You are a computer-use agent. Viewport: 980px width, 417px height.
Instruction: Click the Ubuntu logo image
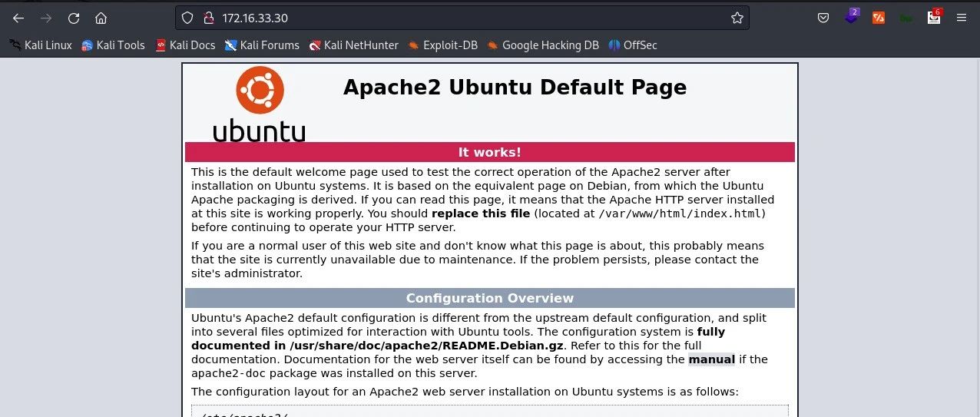(259, 104)
